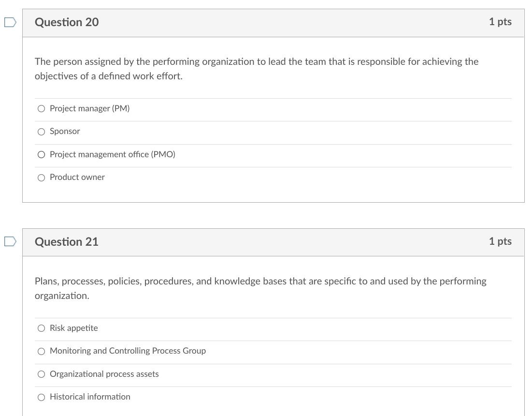Click the Risk appetite answer text
532x416 pixels.
point(73,328)
